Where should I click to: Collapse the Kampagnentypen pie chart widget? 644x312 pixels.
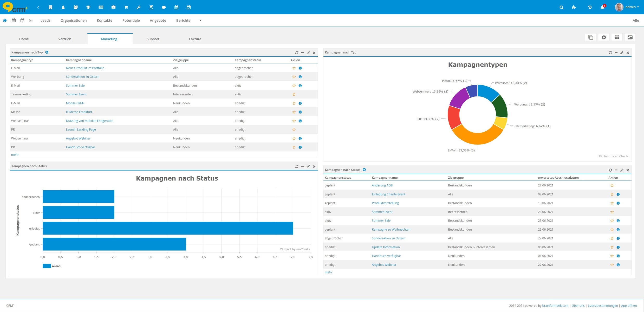(616, 53)
